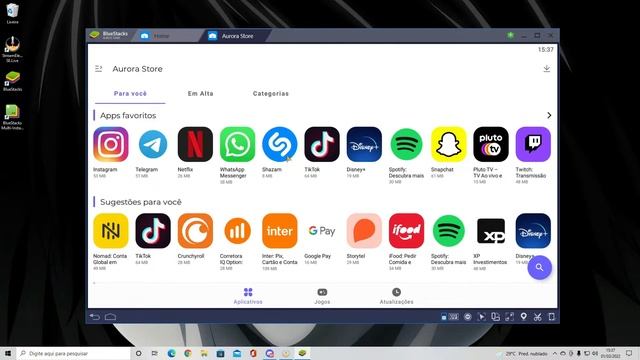Click the BlueStacks scissors screenshot icon

[x=538, y=317]
